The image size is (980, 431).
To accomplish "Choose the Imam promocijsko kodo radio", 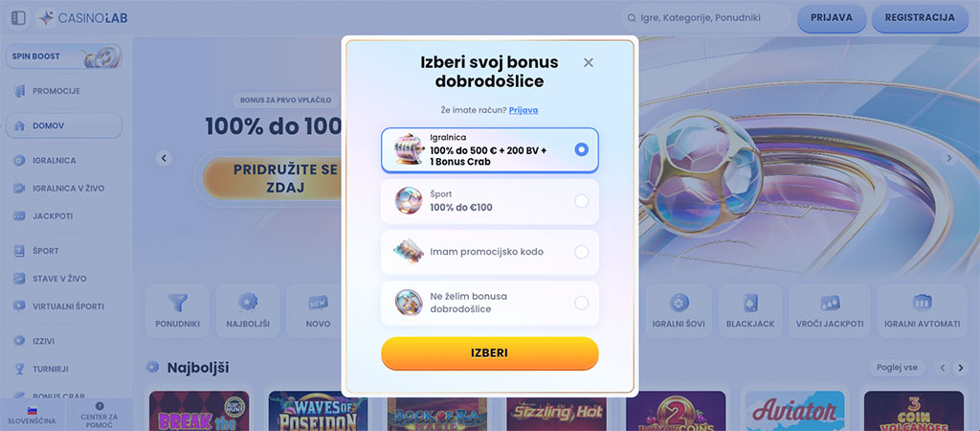I will click(581, 252).
